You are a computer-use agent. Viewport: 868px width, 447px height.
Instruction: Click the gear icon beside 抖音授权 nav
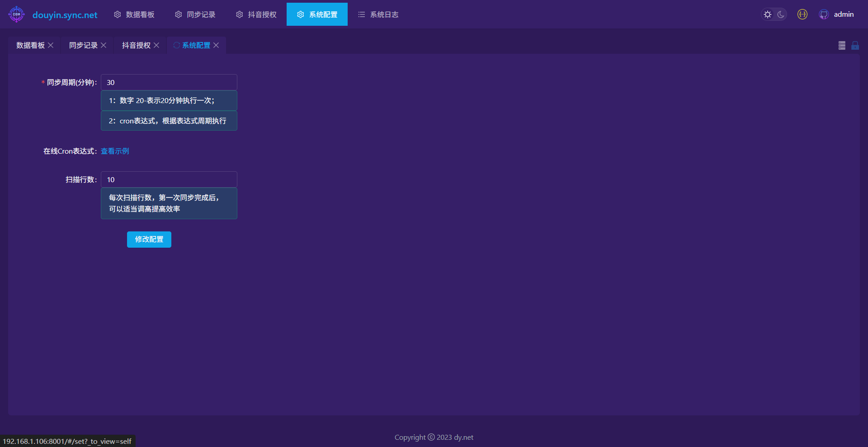(x=240, y=14)
